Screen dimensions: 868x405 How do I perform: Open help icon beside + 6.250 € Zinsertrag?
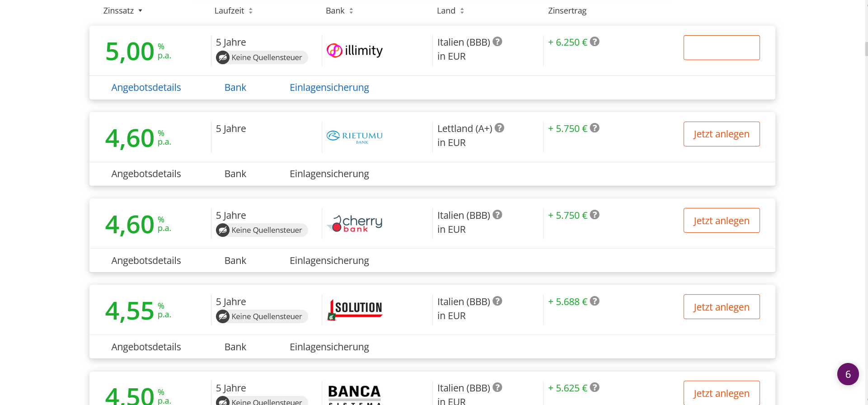(595, 42)
